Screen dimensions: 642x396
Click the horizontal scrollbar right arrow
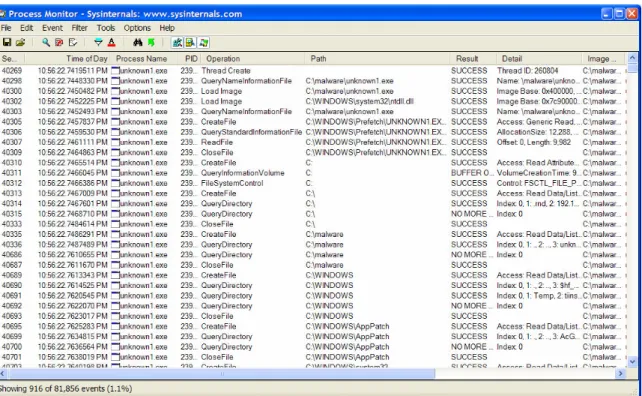[x=621, y=373]
